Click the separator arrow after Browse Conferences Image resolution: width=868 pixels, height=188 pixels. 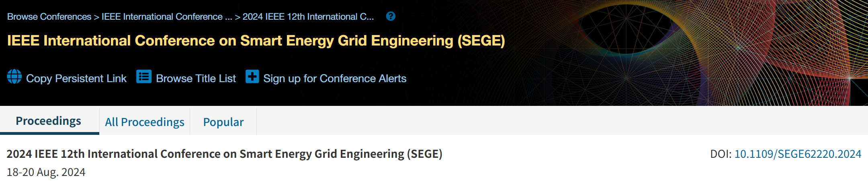pyautogui.click(x=96, y=17)
